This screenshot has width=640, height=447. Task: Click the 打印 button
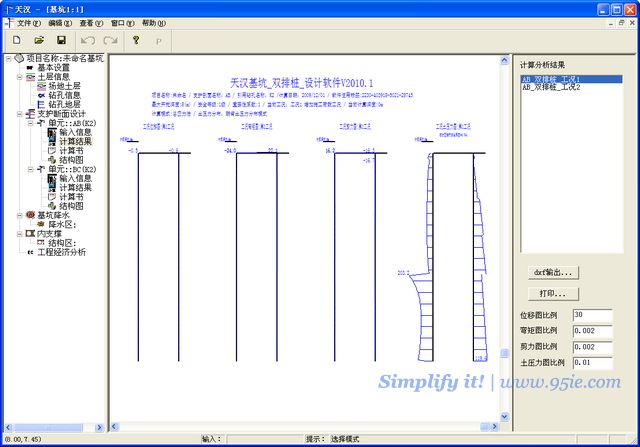tap(553, 294)
